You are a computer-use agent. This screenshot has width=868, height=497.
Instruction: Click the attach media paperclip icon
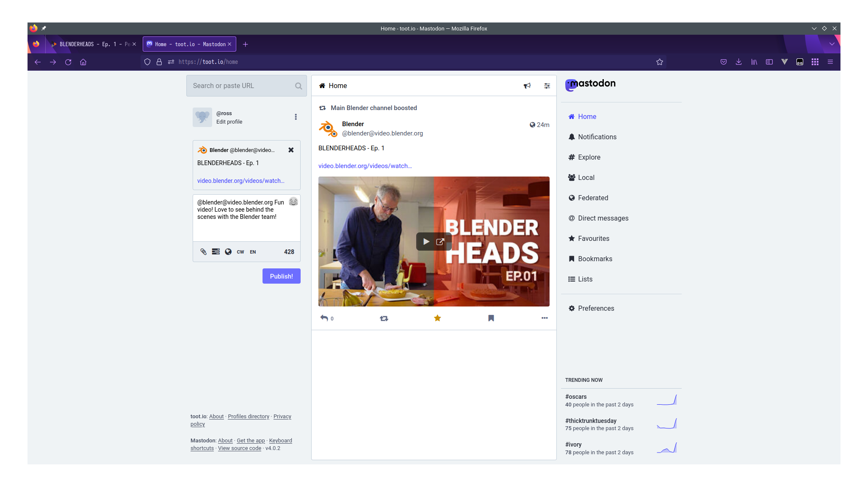click(x=203, y=251)
